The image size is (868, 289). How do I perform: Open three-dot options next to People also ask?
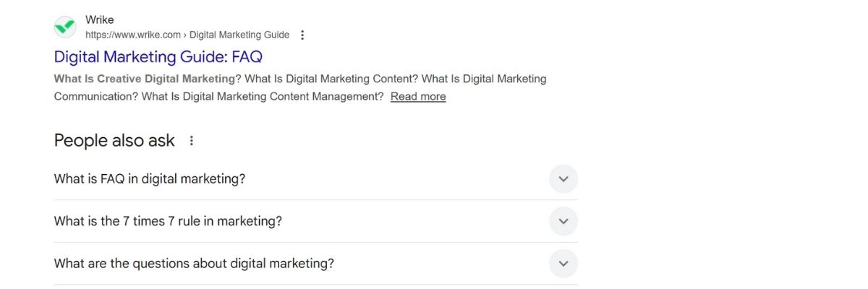192,141
